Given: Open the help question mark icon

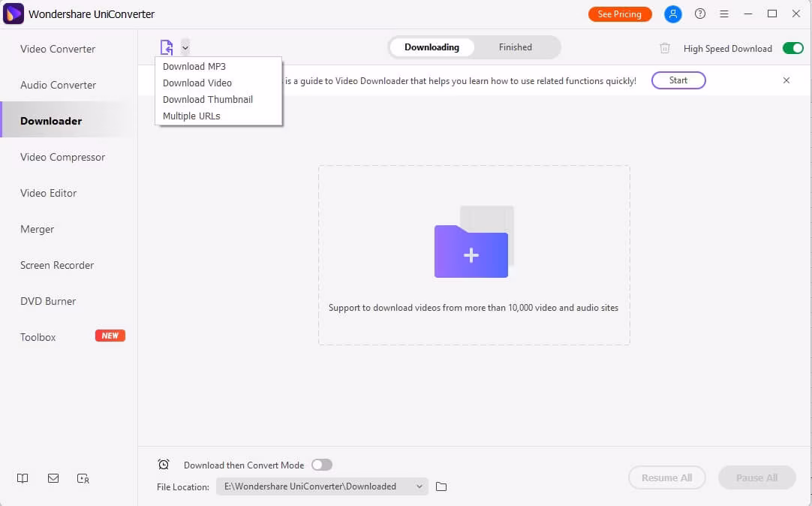Looking at the screenshot, I should pos(700,14).
